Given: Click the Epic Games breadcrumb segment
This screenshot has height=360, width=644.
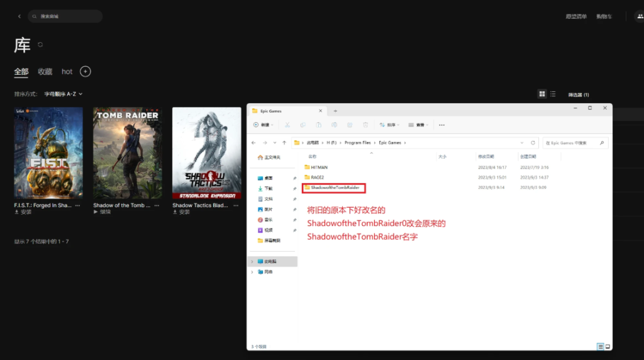Looking at the screenshot, I should pos(390,143).
